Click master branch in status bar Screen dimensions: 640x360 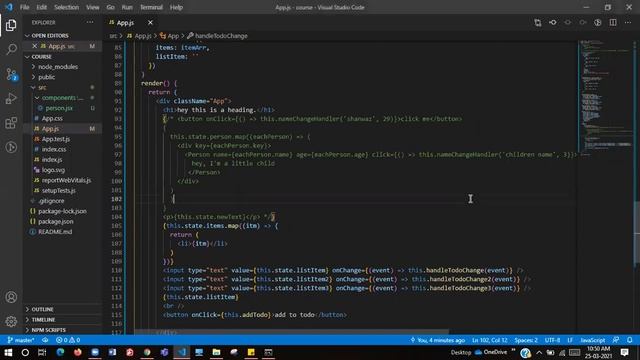click(21, 340)
